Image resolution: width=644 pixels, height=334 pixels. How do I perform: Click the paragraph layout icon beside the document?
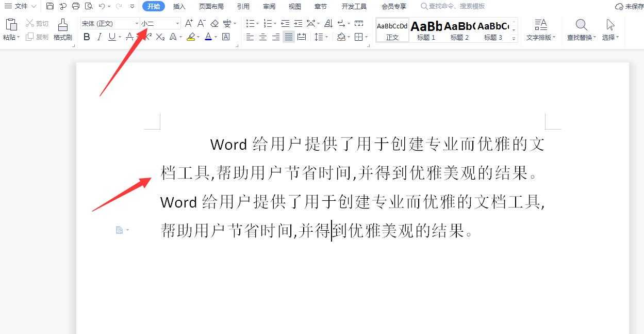click(119, 230)
